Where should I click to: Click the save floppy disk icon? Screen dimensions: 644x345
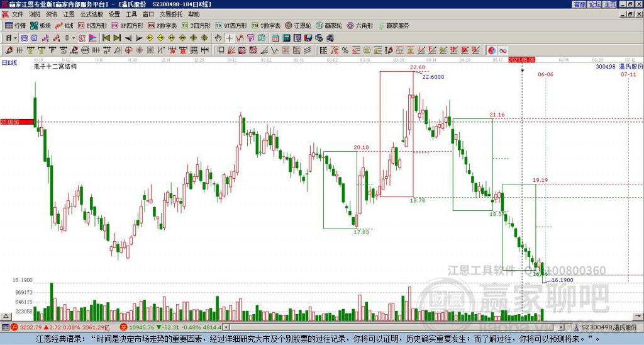click(x=308, y=38)
